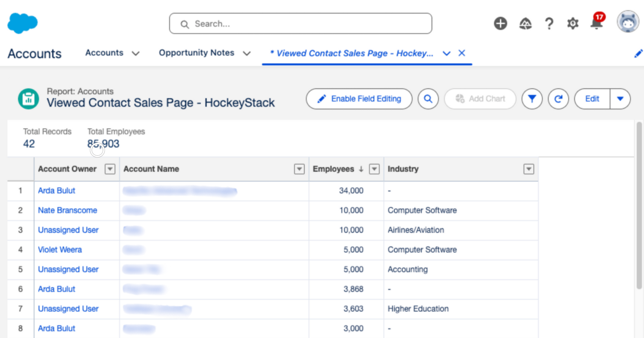The width and height of the screenshot is (644, 338).
Task: Open blurred account name in row 7
Action: (157, 309)
